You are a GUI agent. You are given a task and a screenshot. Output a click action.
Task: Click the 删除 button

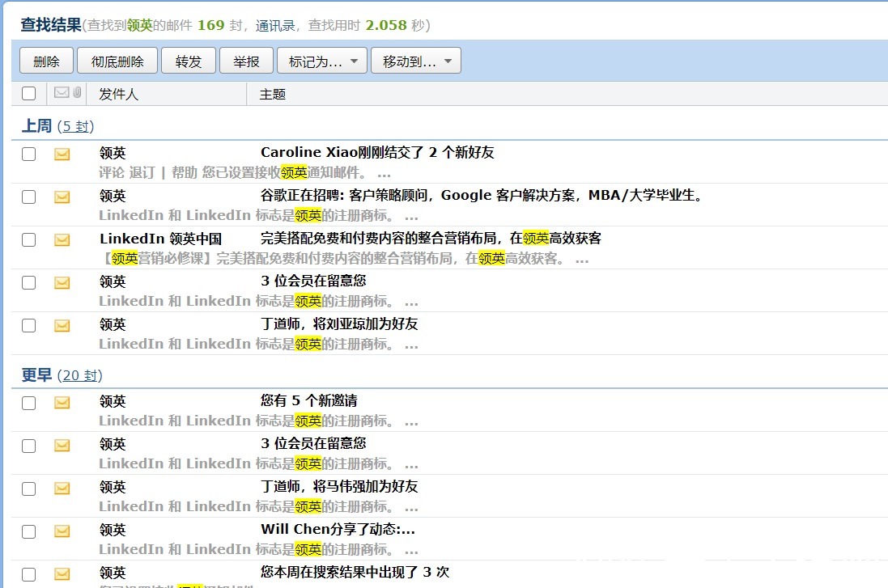pos(46,61)
